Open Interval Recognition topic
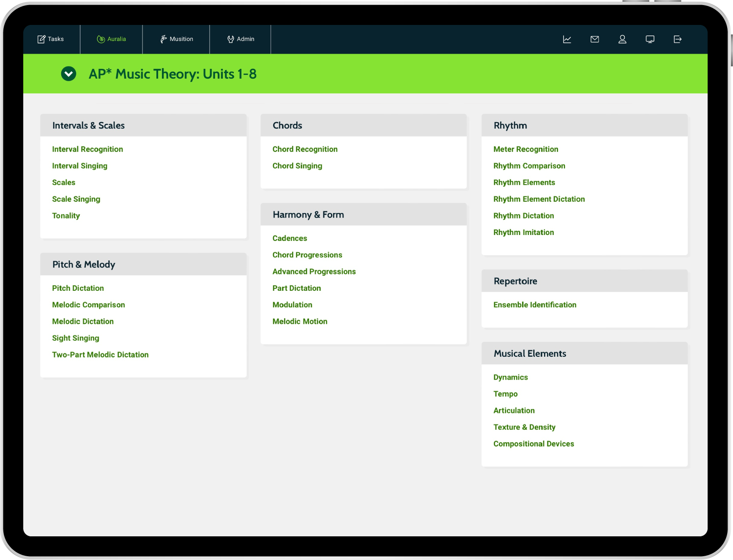 pyautogui.click(x=88, y=149)
